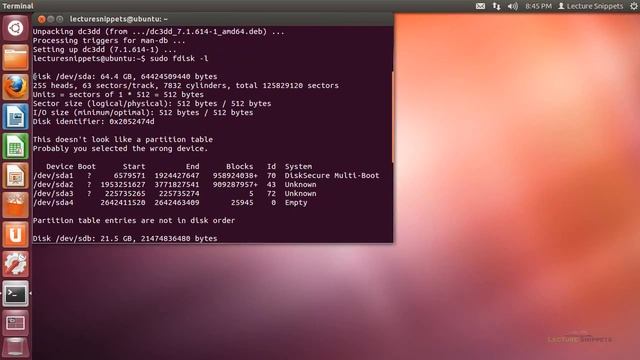Click the /dev/sda4 partition row

pyautogui.click(x=170, y=202)
